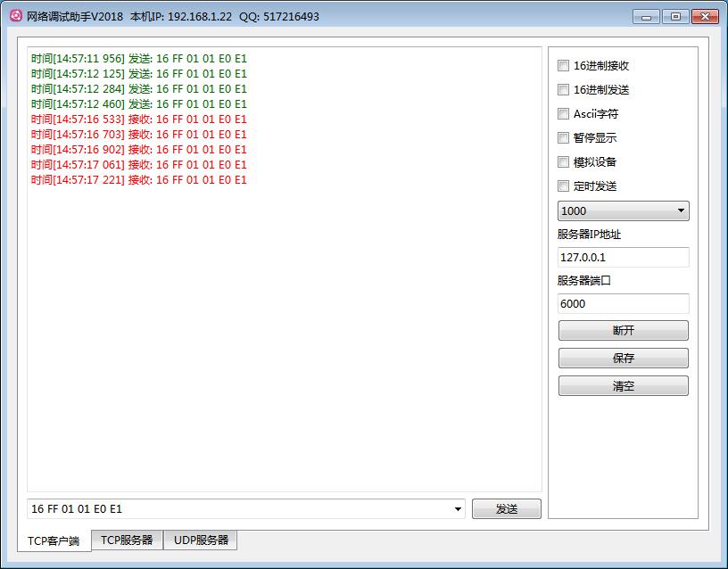
Task: Click the app icon in title bar
Action: [x=15, y=16]
